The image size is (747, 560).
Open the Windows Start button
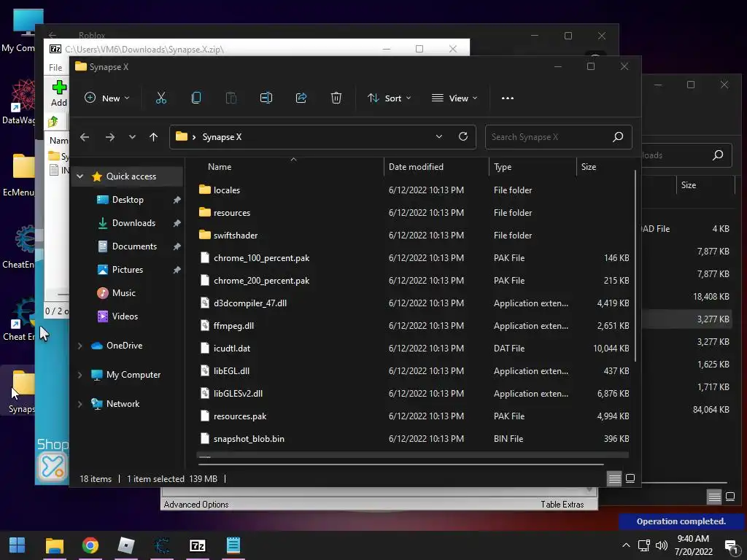coord(18,545)
